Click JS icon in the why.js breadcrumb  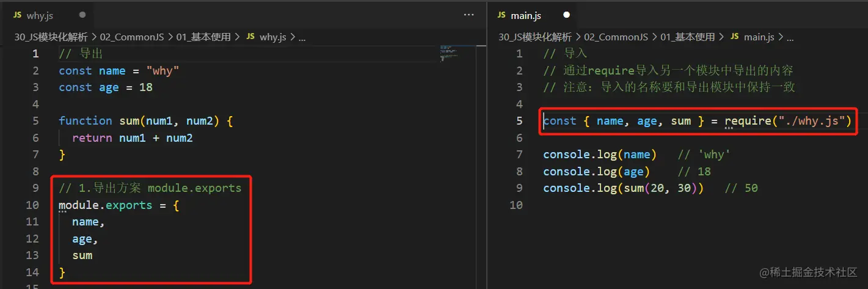(x=250, y=37)
